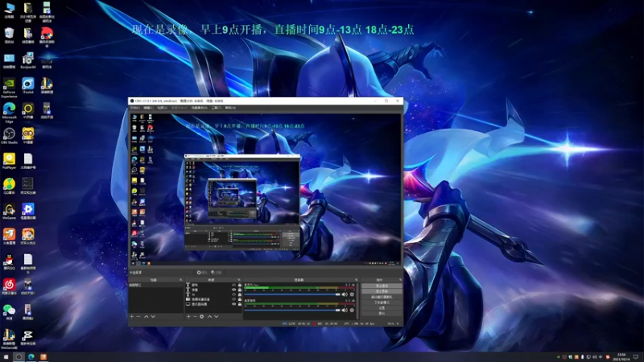Image resolution: width=644 pixels, height=362 pixels.
Task: Open the taskbar clock and date
Action: [x=621, y=357]
